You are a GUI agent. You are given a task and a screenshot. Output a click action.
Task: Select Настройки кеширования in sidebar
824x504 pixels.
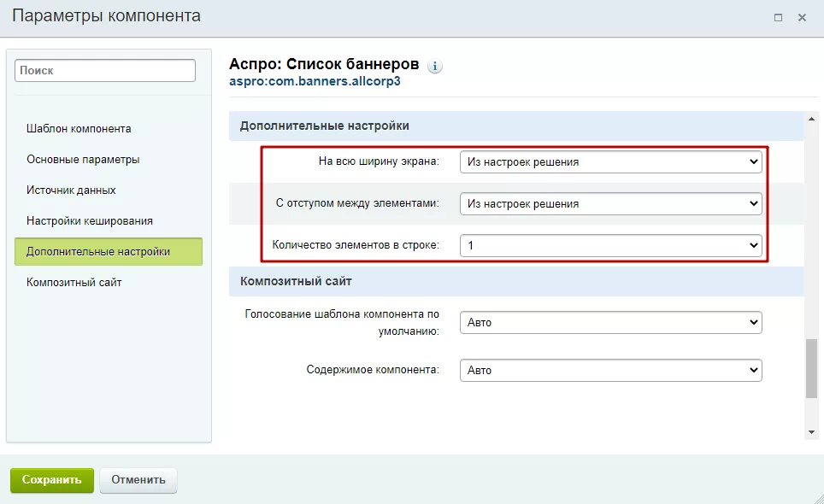pyautogui.click(x=90, y=221)
